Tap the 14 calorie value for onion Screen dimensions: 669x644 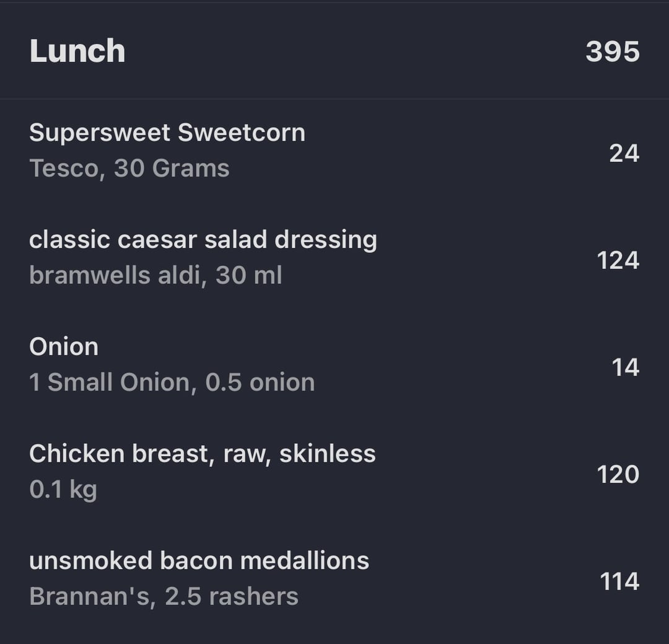(x=625, y=368)
